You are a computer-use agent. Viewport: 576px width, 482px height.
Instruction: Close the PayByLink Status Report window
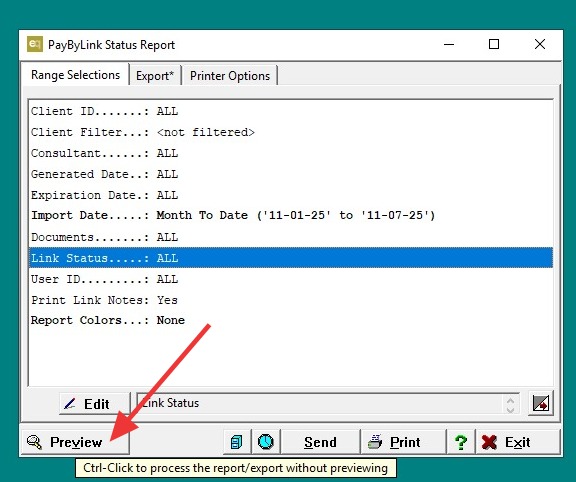[540, 44]
